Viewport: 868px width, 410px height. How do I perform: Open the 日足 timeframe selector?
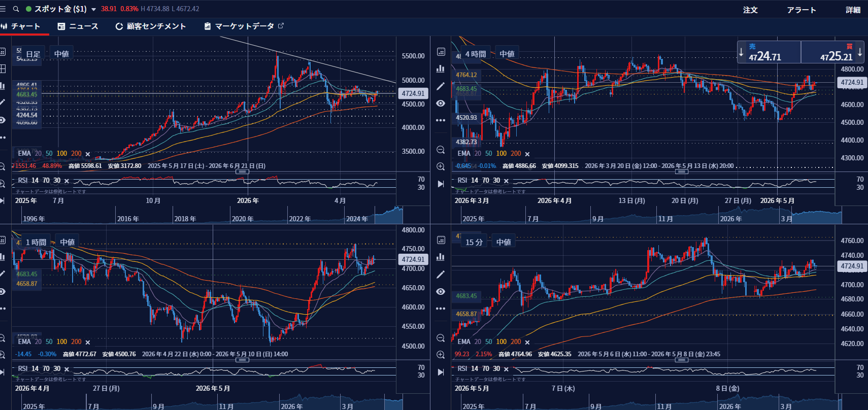pyautogui.click(x=33, y=54)
